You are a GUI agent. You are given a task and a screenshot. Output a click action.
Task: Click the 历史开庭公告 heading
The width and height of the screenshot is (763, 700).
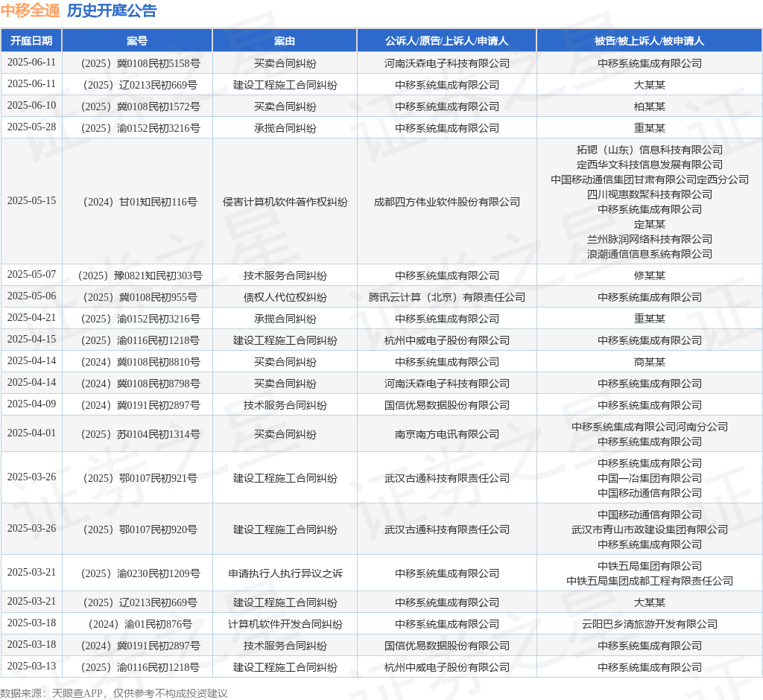(112, 10)
